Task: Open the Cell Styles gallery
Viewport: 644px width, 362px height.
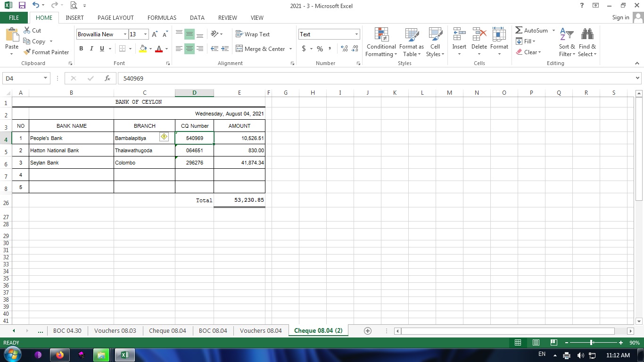Action: pos(435,42)
